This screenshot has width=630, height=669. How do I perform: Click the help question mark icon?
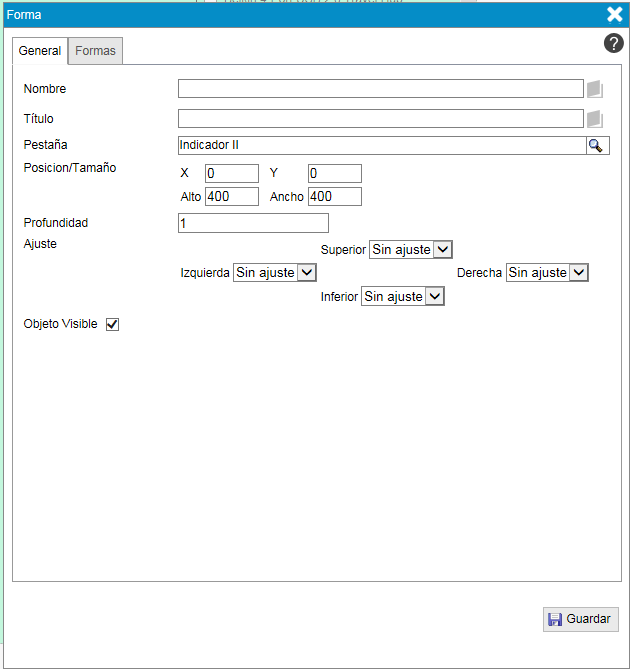pos(614,43)
